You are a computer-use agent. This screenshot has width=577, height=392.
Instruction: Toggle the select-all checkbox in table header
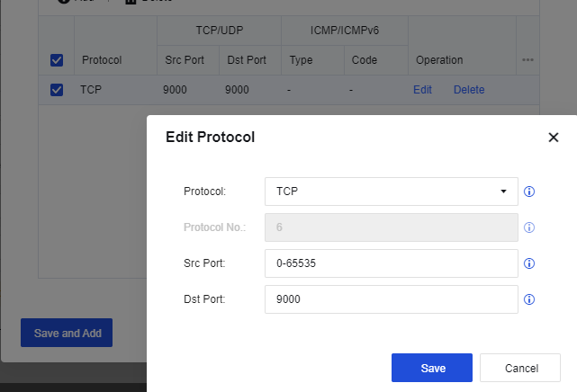click(57, 60)
